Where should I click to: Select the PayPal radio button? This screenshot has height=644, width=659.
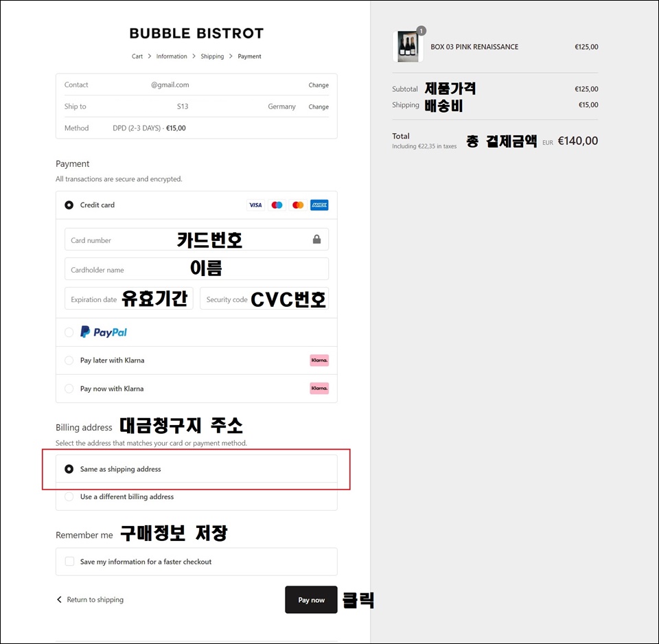coord(69,332)
